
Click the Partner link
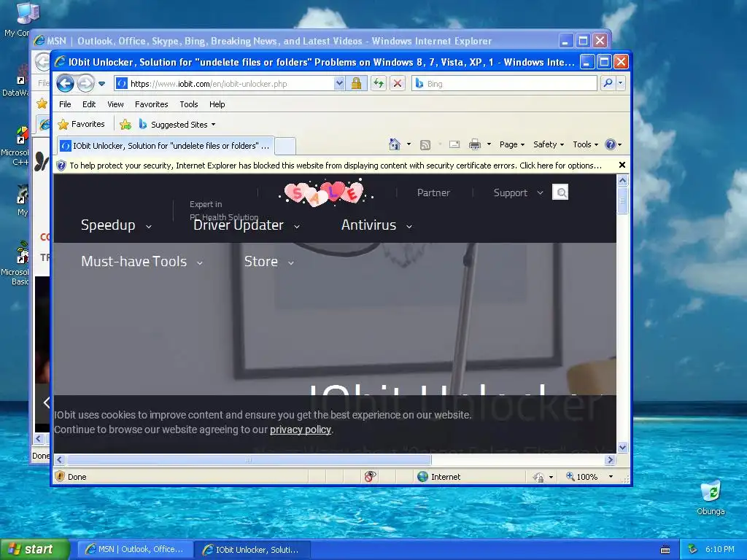(x=433, y=192)
